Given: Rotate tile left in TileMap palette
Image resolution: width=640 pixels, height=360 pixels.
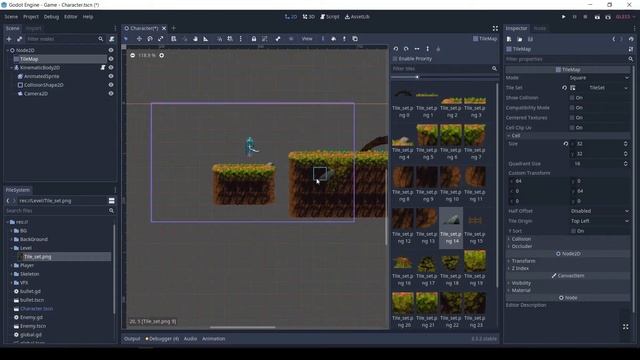Looking at the screenshot, I should [396, 49].
